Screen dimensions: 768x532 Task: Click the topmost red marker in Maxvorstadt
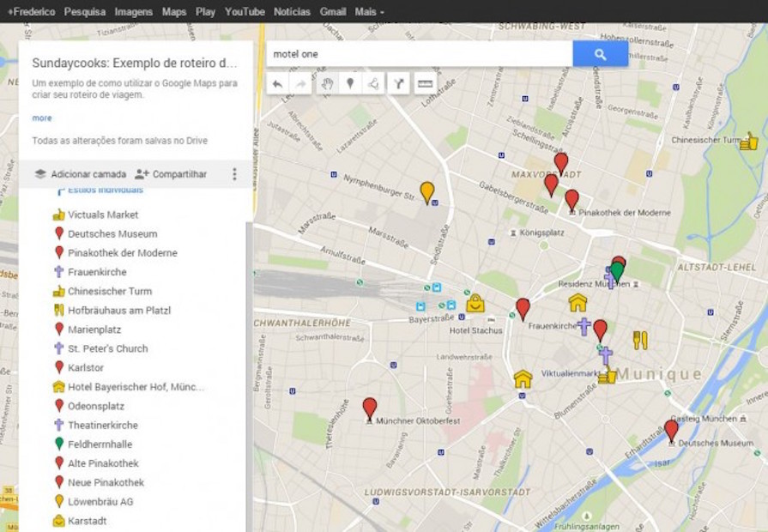pos(561,163)
